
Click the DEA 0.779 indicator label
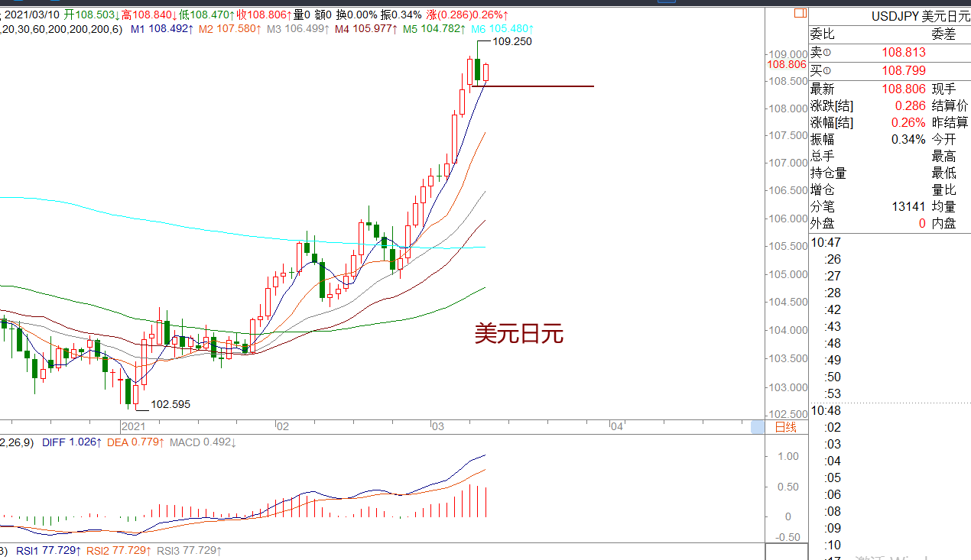(x=135, y=442)
